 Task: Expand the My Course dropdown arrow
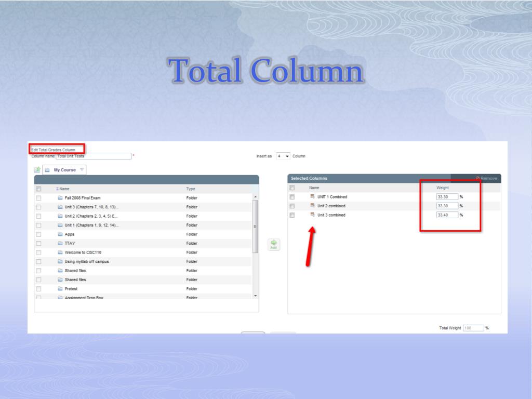tap(82, 170)
